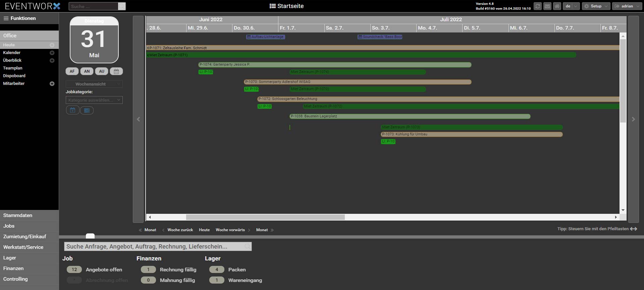644x290 pixels.
Task: Click the plus icon next to Mitarbeiter
Action: 52,83
